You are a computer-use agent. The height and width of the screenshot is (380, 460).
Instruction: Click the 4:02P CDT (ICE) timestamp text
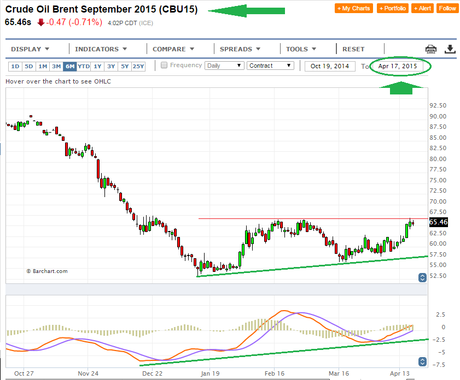130,23
